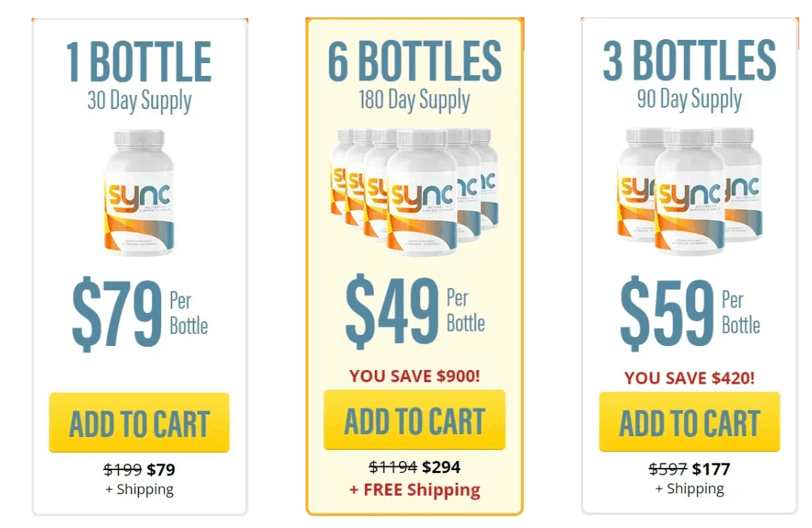Select the 6-bottle Sync product image
The width and height of the screenshot is (812, 528).
414,192
